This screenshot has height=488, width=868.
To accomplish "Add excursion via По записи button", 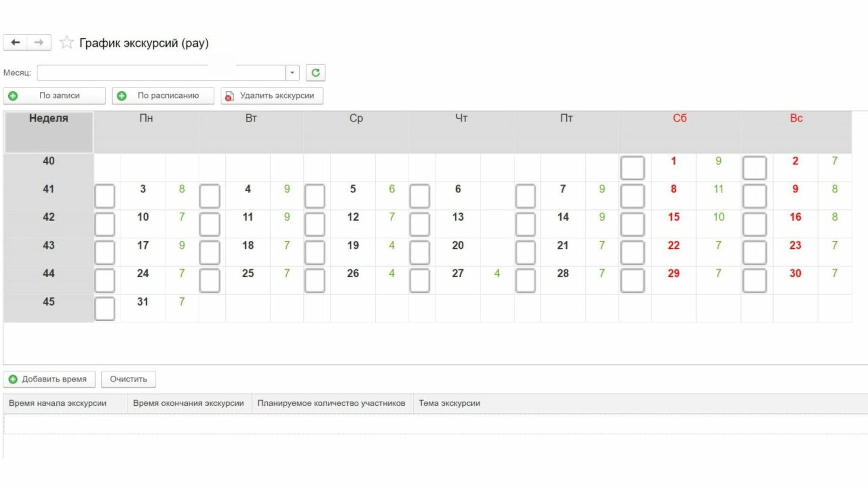I will tap(54, 96).
